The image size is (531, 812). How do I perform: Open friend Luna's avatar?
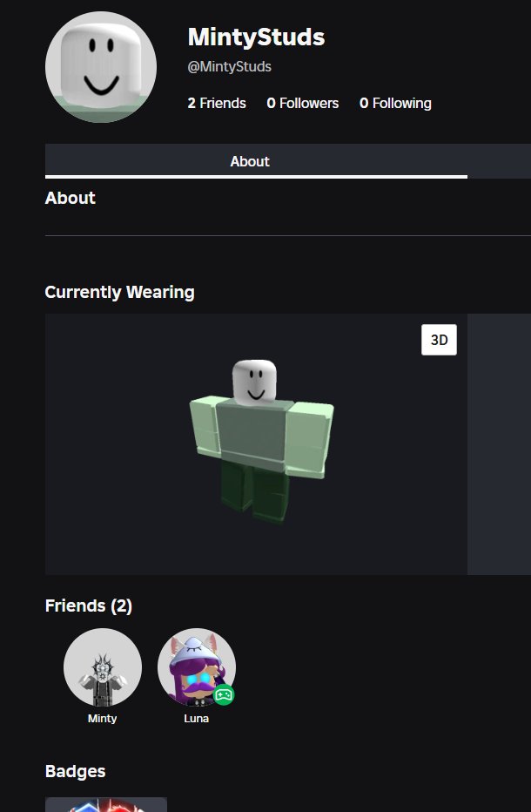tap(197, 667)
